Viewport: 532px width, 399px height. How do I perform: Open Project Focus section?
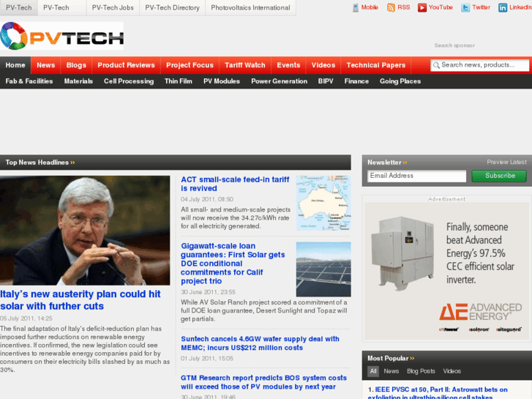click(x=190, y=65)
